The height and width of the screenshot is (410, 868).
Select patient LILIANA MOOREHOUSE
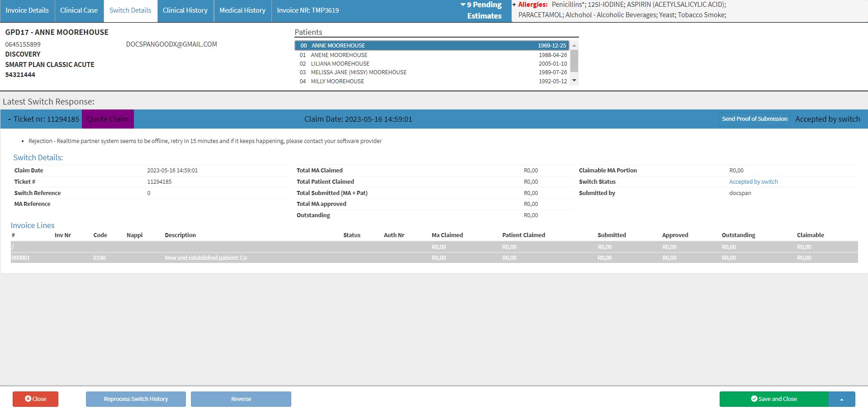(432, 64)
